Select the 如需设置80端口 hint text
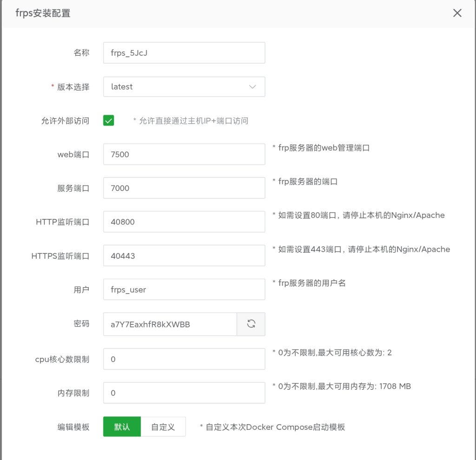 [361, 215]
